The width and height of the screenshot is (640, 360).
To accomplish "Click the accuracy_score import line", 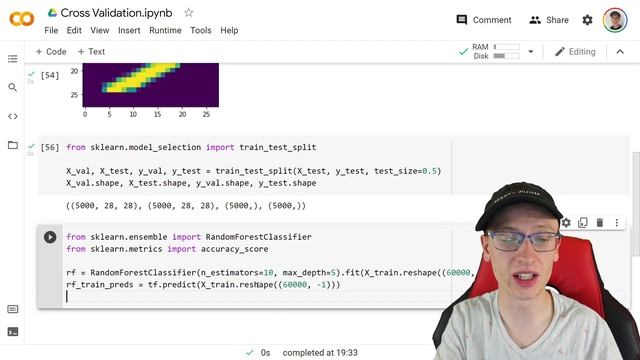I will tap(167, 249).
